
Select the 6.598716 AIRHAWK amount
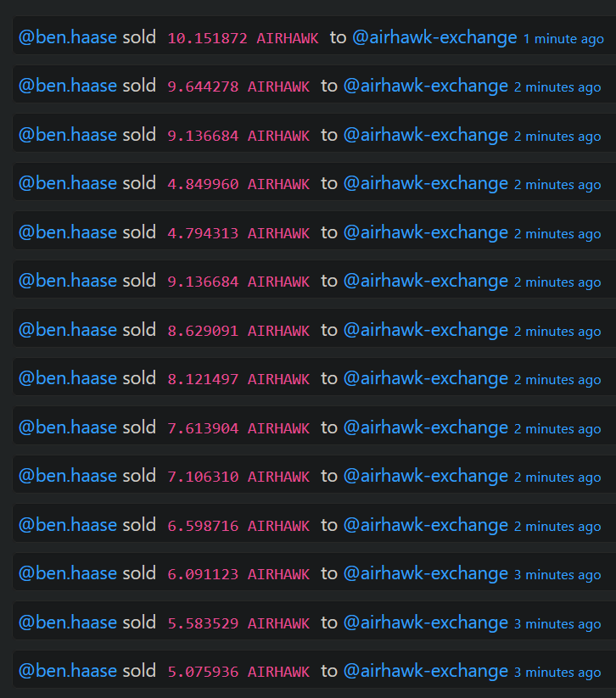(238, 526)
